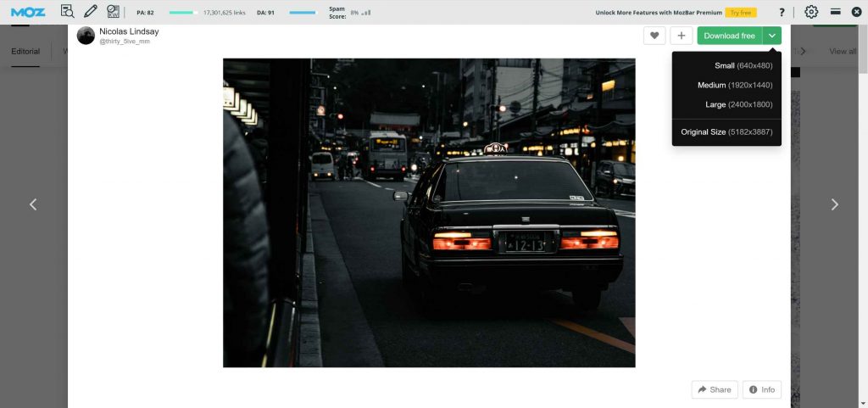The image size is (868, 408).
Task: Open photo Info panel
Action: coord(761,389)
